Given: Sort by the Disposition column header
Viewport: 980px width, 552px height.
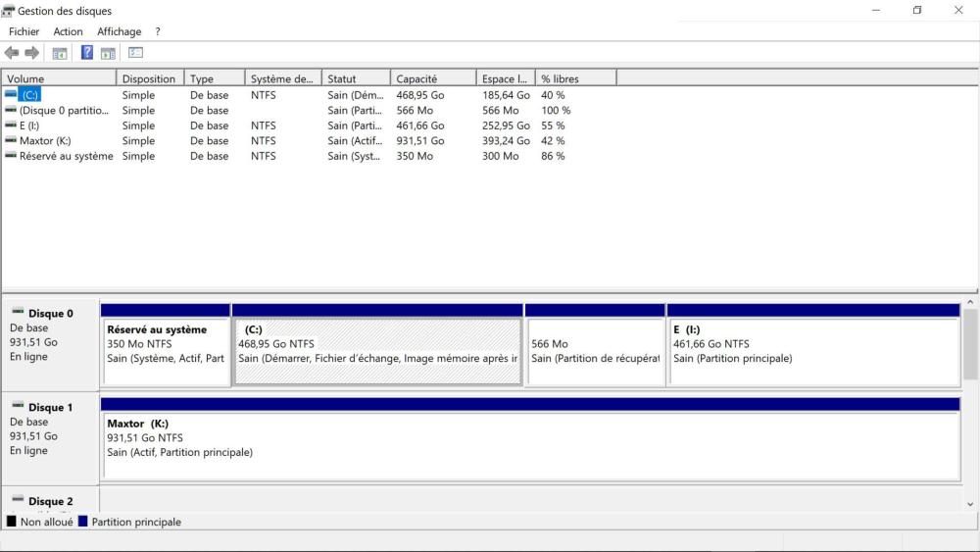Looking at the screenshot, I should click(150, 78).
